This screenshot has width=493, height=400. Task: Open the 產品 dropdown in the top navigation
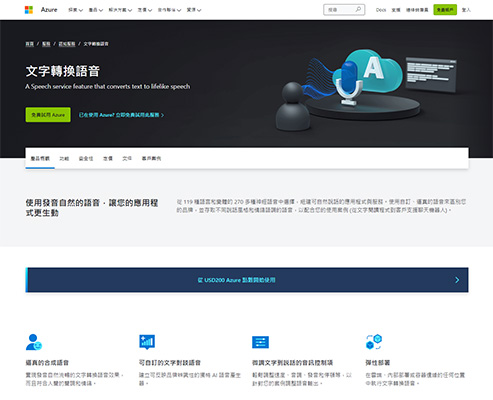point(96,10)
